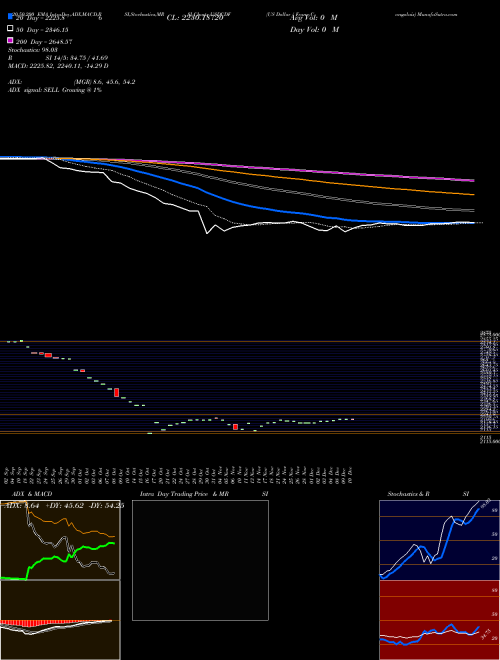Click the MACD values line in header

[58, 66]
